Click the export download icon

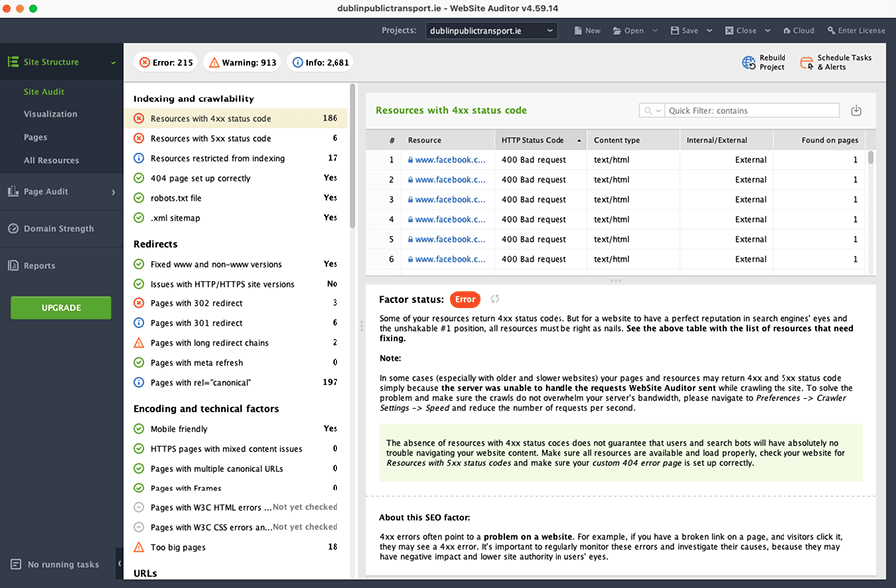[856, 110]
